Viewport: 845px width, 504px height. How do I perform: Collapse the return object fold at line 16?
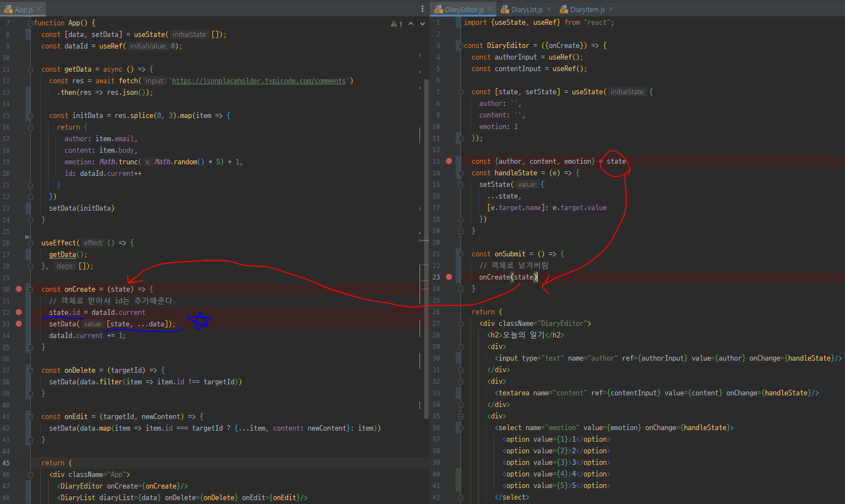(x=30, y=127)
